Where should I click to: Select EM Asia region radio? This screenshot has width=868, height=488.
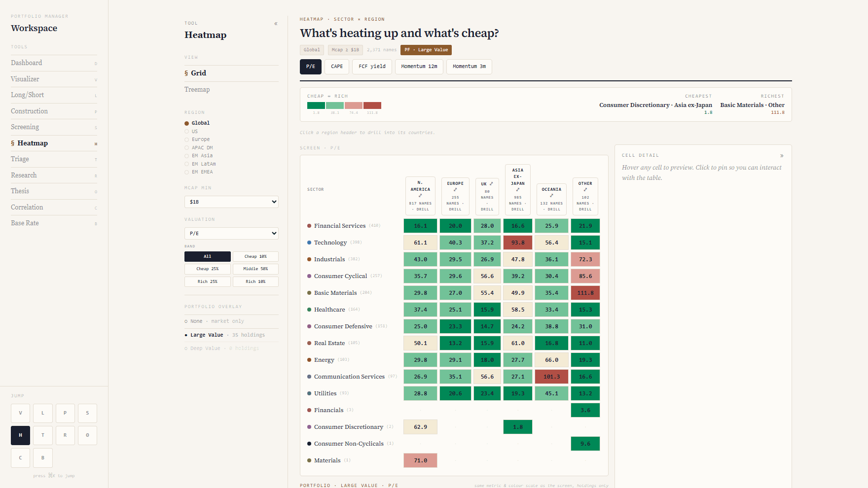click(x=187, y=156)
